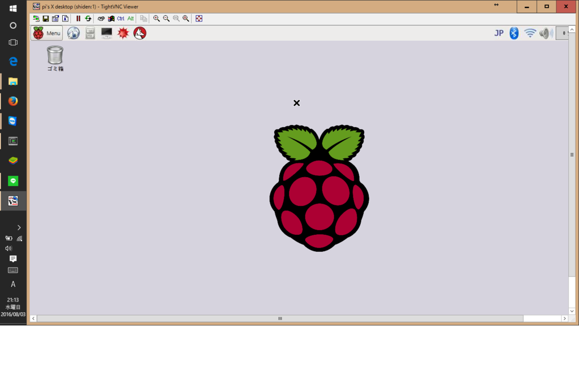
Task: Open File Explorer from taskbar
Action: coord(13,81)
